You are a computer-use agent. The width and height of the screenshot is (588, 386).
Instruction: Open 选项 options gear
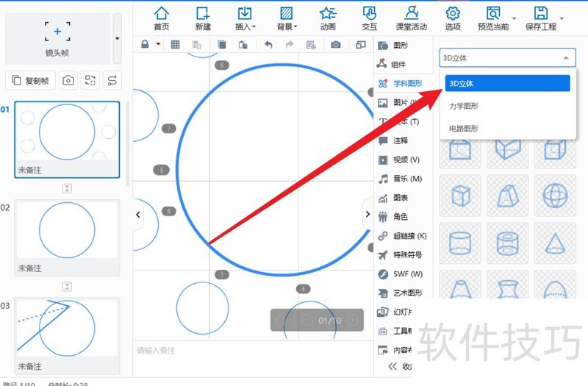tap(453, 18)
